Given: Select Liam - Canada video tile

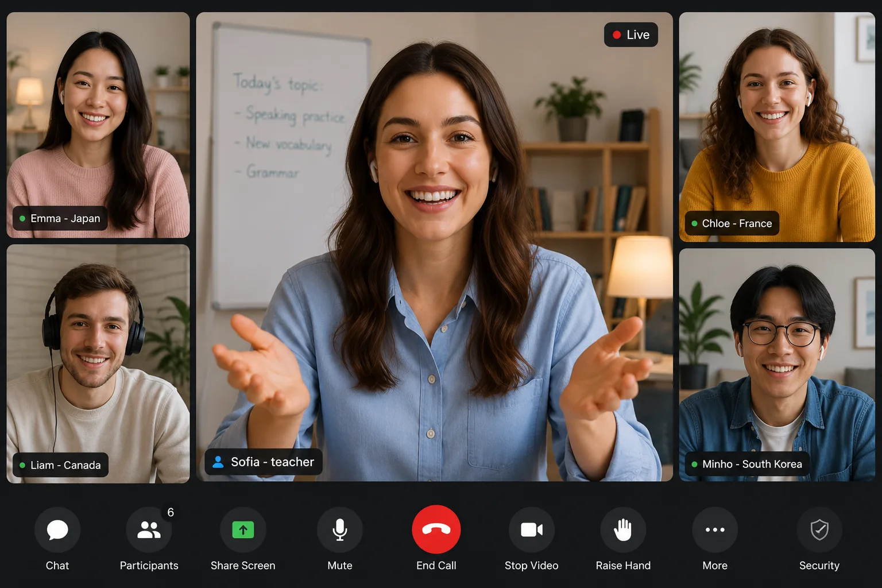Looking at the screenshot, I should click(x=98, y=363).
